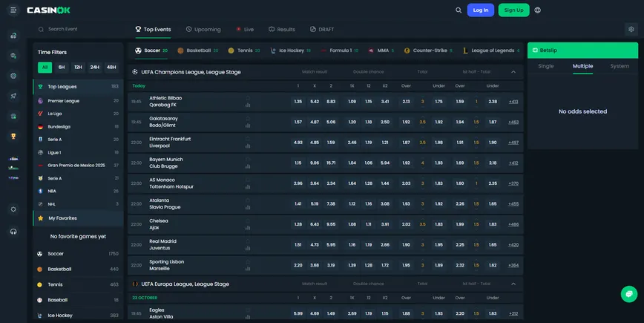This screenshot has width=644, height=323.
Task: Favorite the Chelsea vs Ajax match
Action: pyautogui.click(x=248, y=218)
